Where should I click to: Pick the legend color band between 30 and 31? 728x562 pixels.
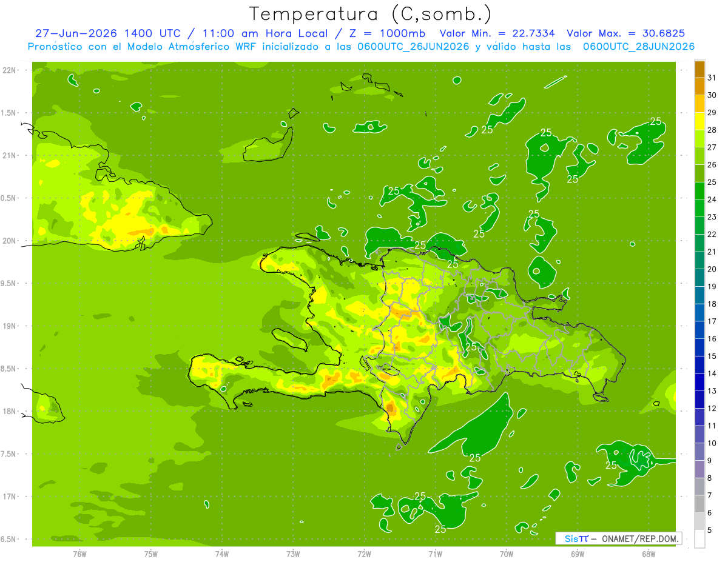699,87
